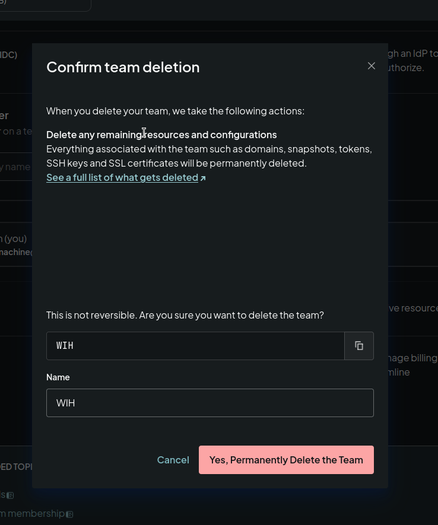Click the 'This is not reversible' warning text

185,315
